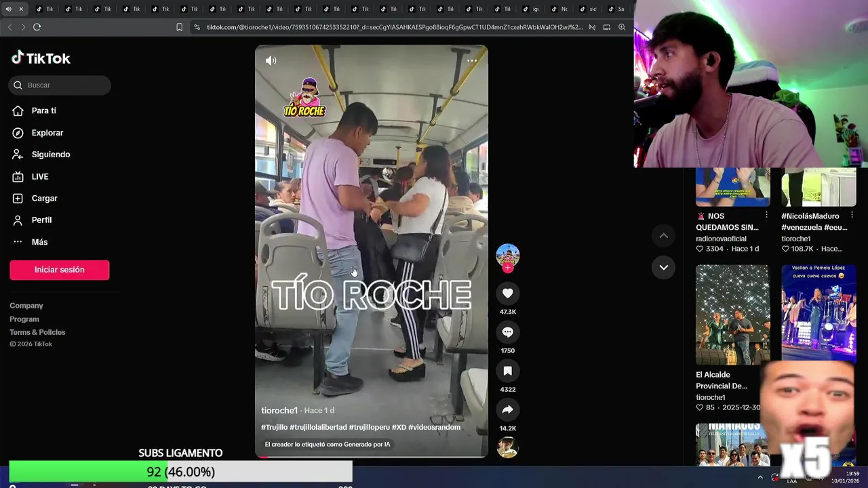Click the Iniciar sesión button
The height and width of the screenshot is (488, 868).
[60, 270]
